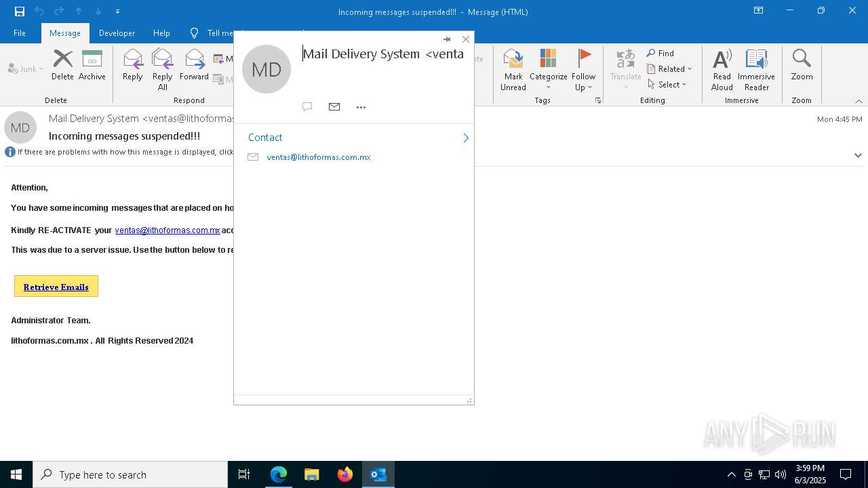The width and height of the screenshot is (868, 488).
Task: Open Task View on taskbar
Action: click(244, 474)
